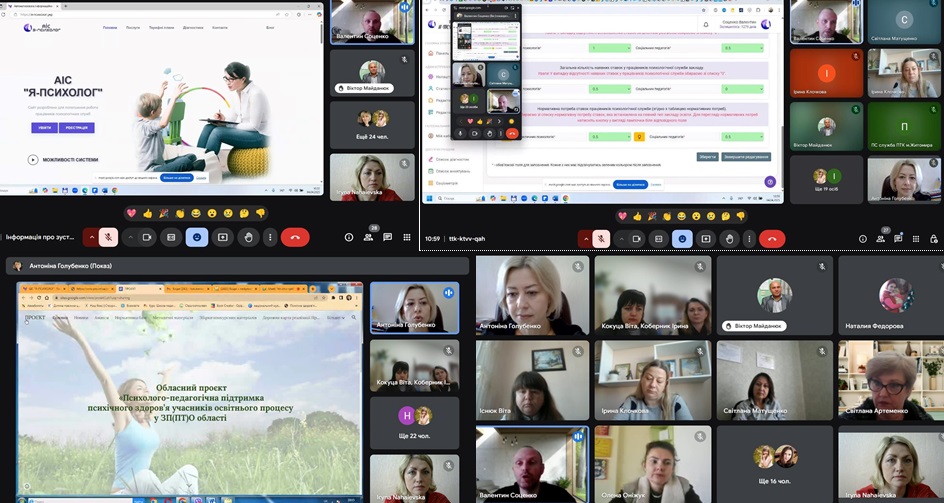
Task: Toggle camera next to Інформація про зуст... label
Action: click(147, 237)
